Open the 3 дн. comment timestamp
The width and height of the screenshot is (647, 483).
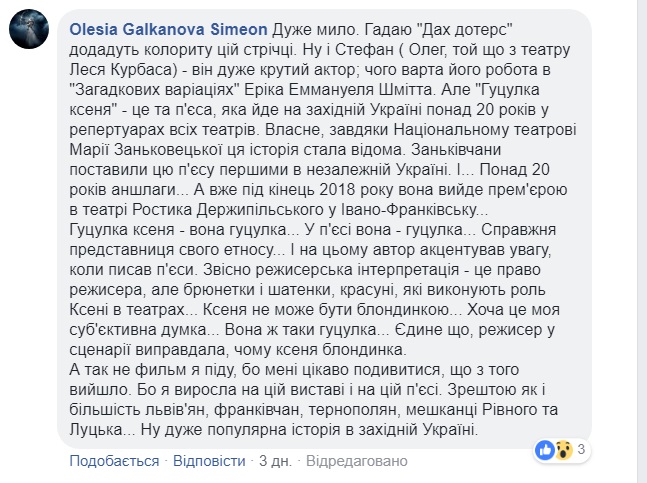coord(275,461)
